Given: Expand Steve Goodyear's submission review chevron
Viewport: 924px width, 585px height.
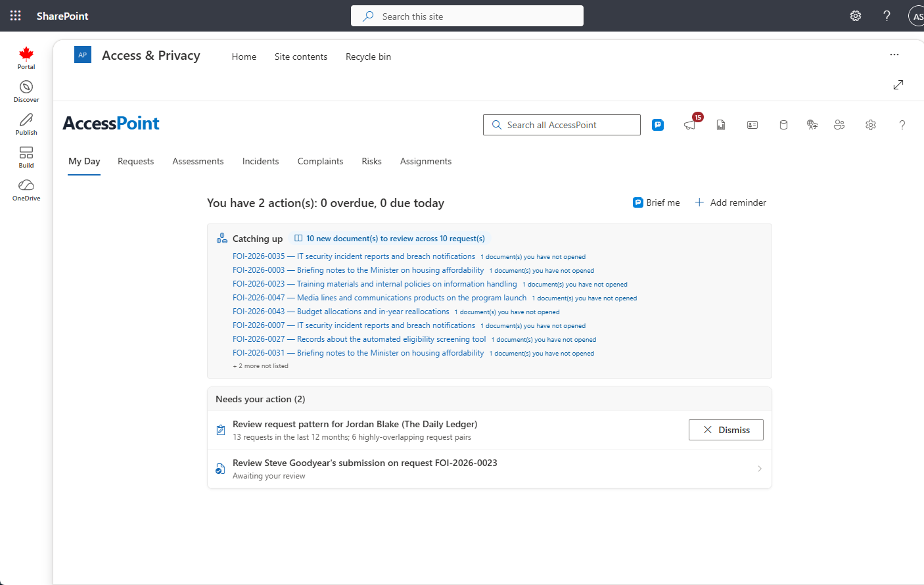Looking at the screenshot, I should coord(760,469).
